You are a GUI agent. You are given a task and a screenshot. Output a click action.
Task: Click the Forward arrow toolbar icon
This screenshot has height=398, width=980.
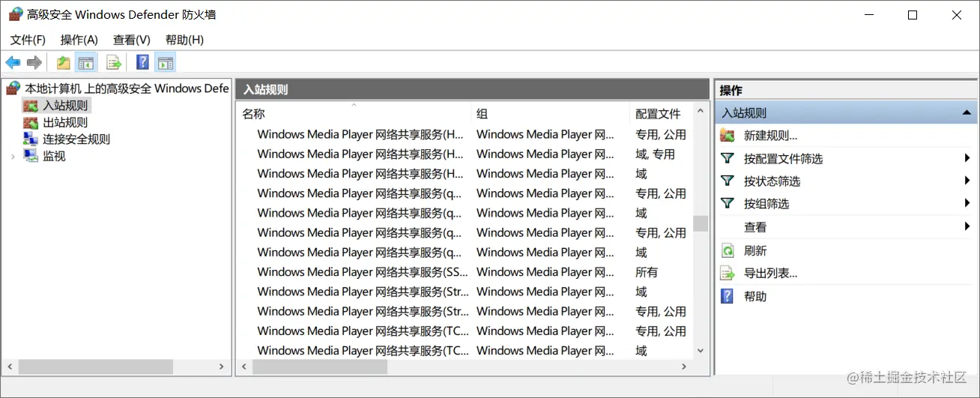34,62
